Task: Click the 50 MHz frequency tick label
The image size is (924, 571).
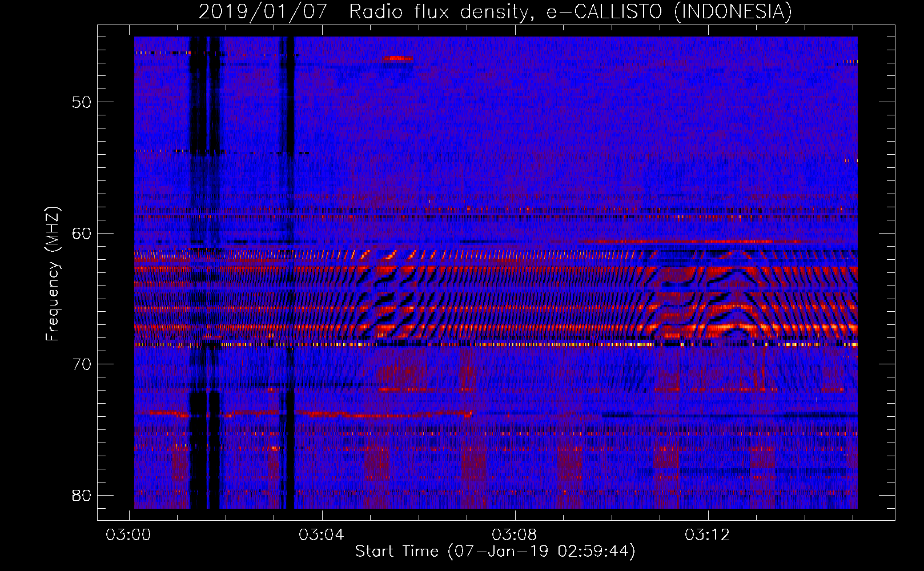Action: point(81,103)
